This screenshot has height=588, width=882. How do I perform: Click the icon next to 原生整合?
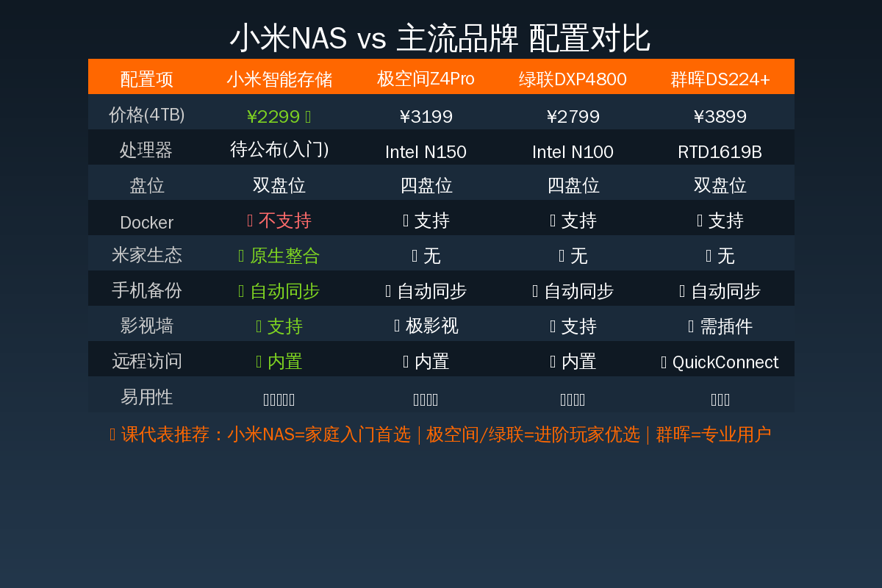tap(241, 256)
